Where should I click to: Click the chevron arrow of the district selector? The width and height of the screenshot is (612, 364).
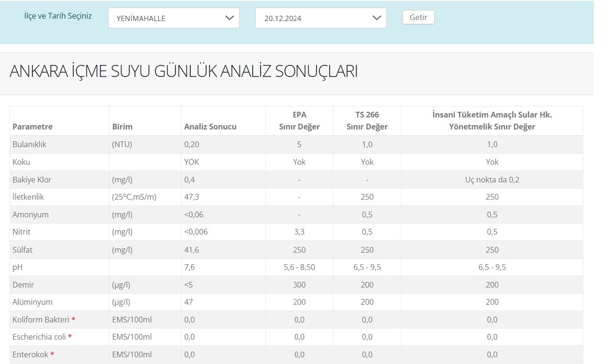pos(229,18)
